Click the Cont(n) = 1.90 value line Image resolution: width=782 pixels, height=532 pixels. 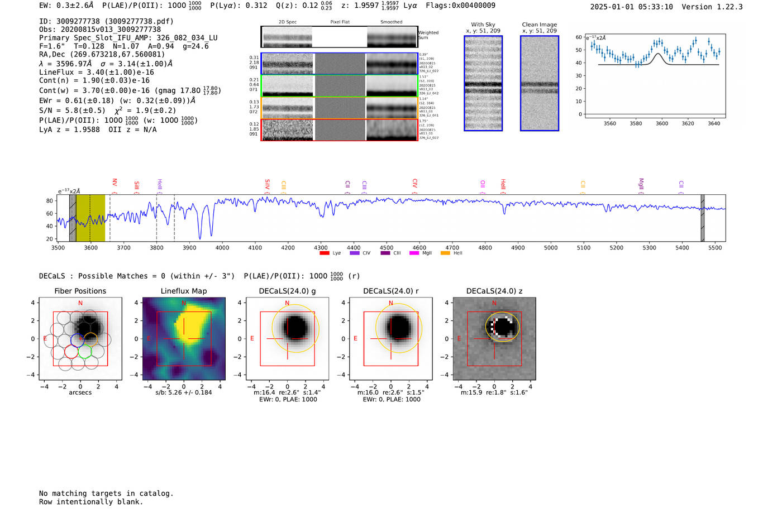94,80
